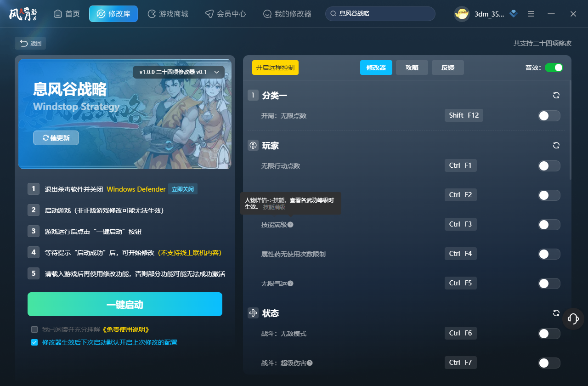
Task: Click the Shift F12 hotkey box
Action: pyautogui.click(x=464, y=115)
